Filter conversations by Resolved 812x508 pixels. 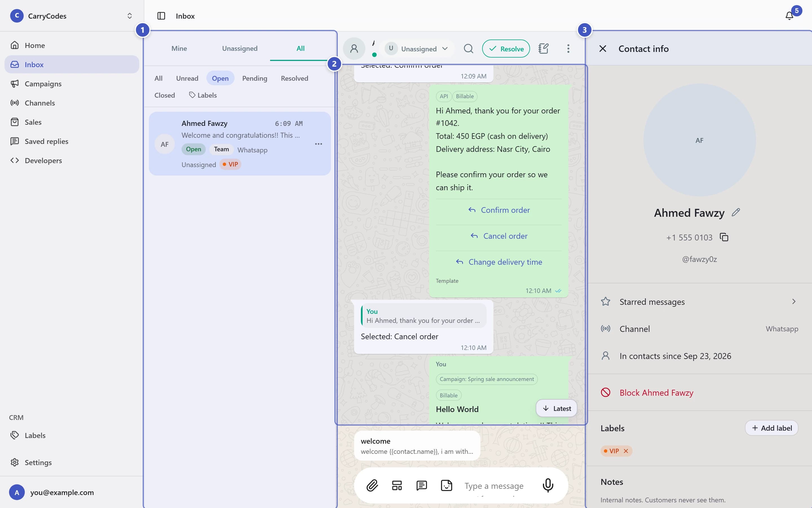[294, 78]
